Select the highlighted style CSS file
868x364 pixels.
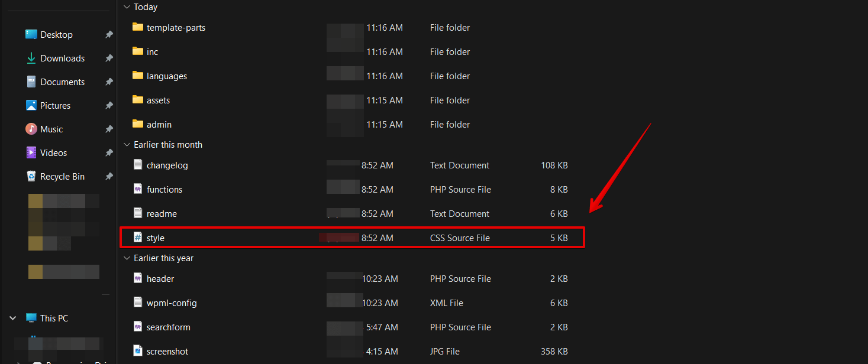click(x=155, y=238)
